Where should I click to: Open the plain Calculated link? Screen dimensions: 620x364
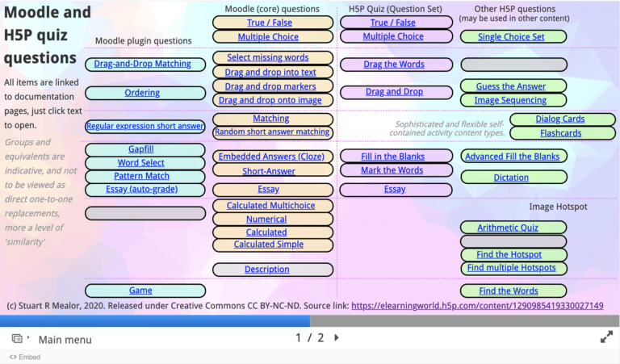[x=266, y=232]
